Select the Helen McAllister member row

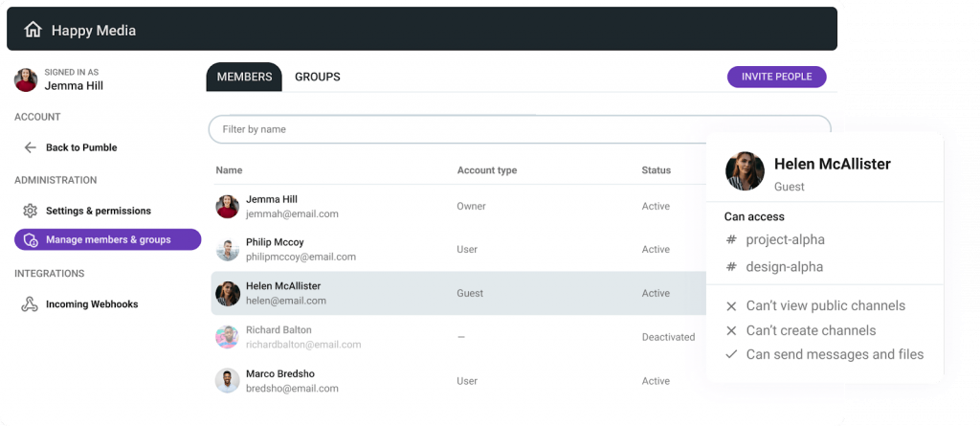[458, 293]
